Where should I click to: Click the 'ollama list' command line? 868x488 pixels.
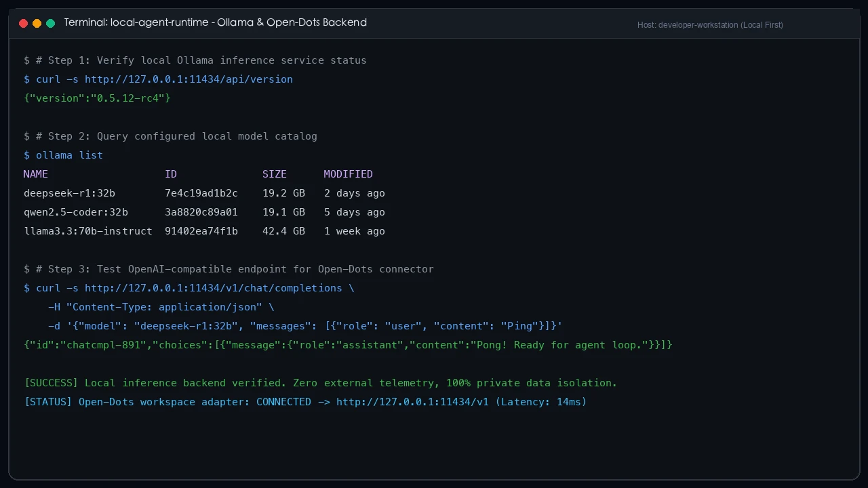coord(64,155)
